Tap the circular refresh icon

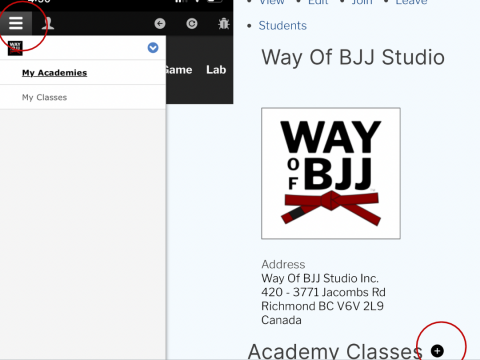(192, 24)
